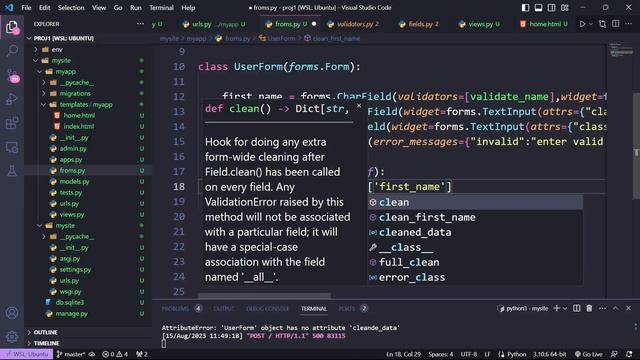Image resolution: width=640 pixels, height=360 pixels.
Task: Switch to the views.py editor tab
Action: point(480,24)
